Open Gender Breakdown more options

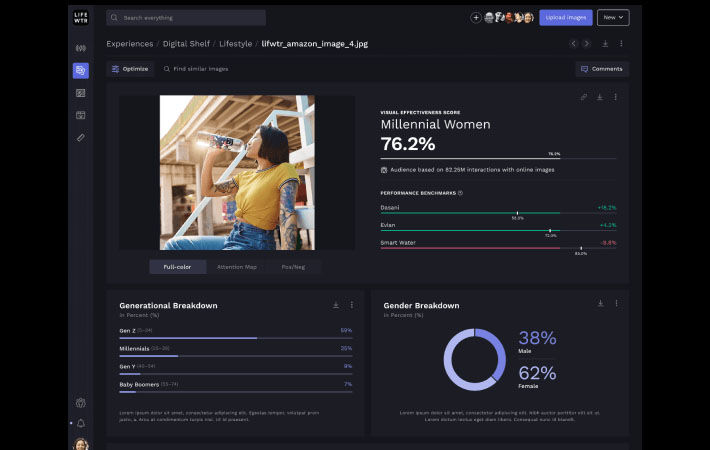coord(616,303)
